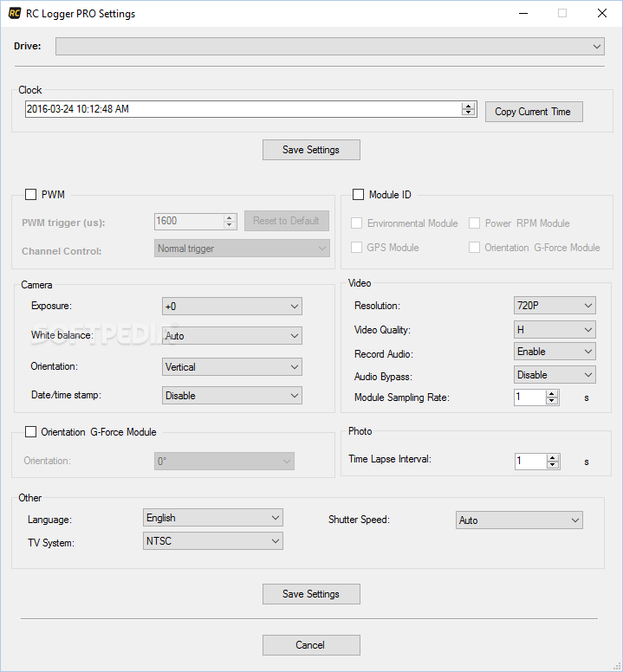This screenshot has height=672, width=623.
Task: Open the Shutter Speed dropdown
Action: point(519,520)
